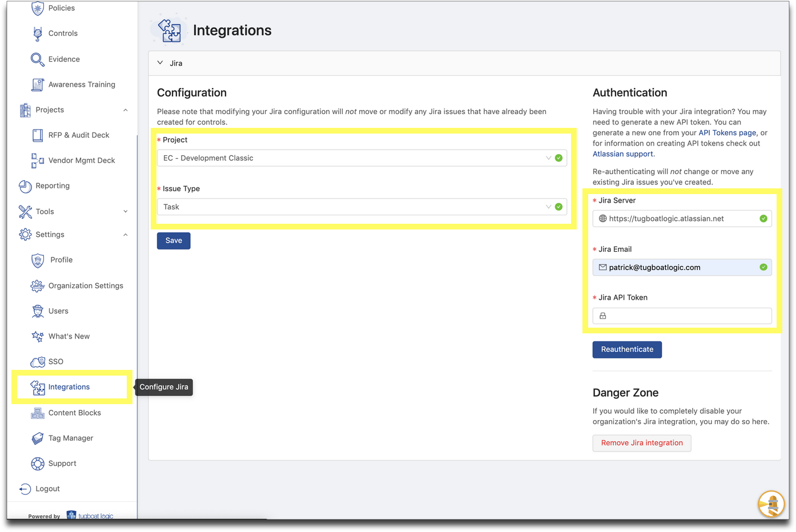Image resolution: width=796 pixels, height=532 pixels.
Task: Open the help chat mascot icon
Action: coord(771,503)
